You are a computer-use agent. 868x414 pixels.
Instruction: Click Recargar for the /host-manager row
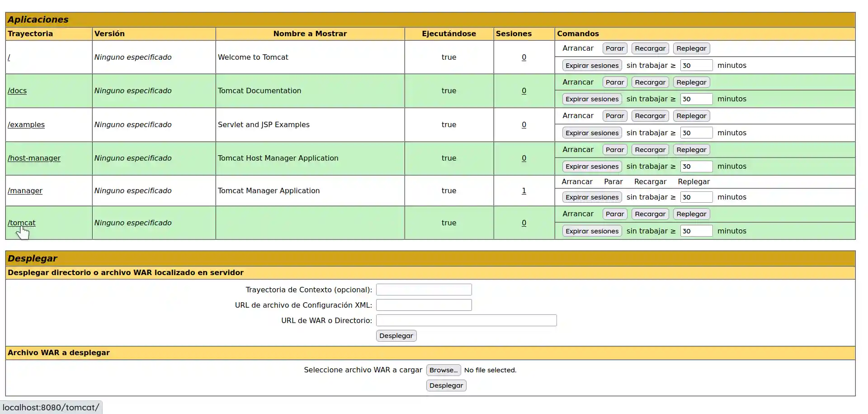(650, 150)
